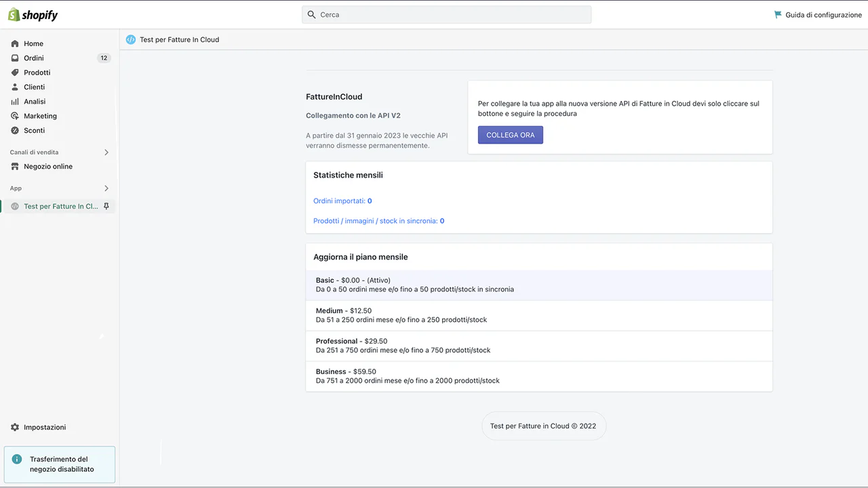Expand Canali di vendita section
Image resolution: width=868 pixels, height=488 pixels.
106,152
